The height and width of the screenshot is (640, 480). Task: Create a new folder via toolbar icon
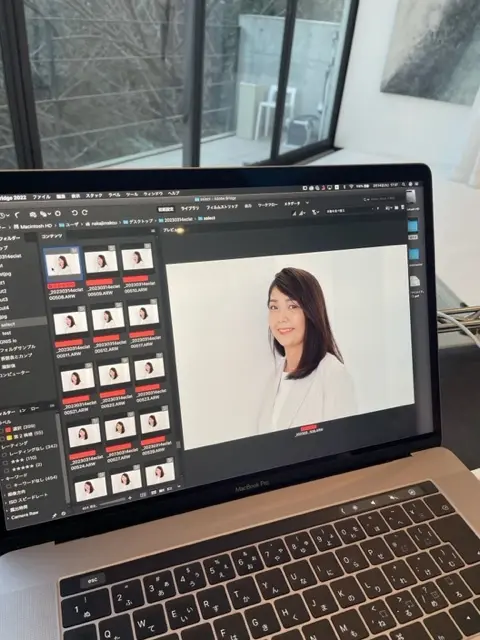click(x=396, y=208)
